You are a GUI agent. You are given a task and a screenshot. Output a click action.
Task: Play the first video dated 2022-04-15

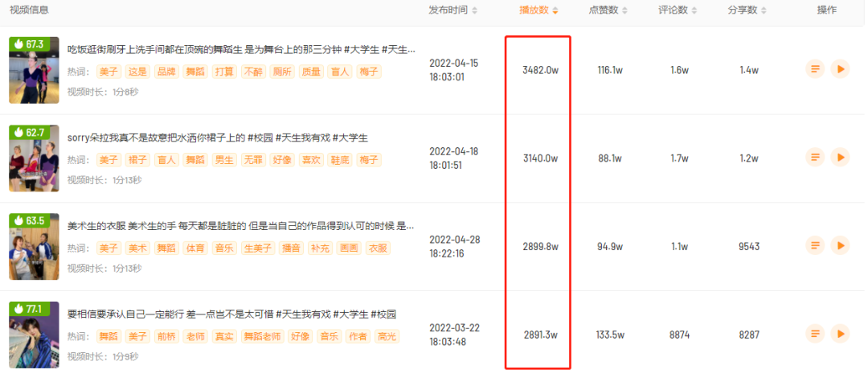click(x=839, y=70)
